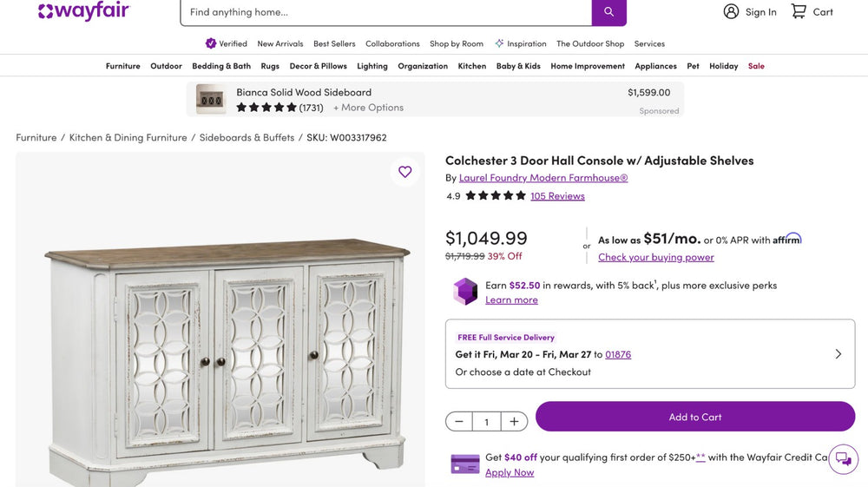
Task: Open Sign In account icon
Action: [731, 11]
